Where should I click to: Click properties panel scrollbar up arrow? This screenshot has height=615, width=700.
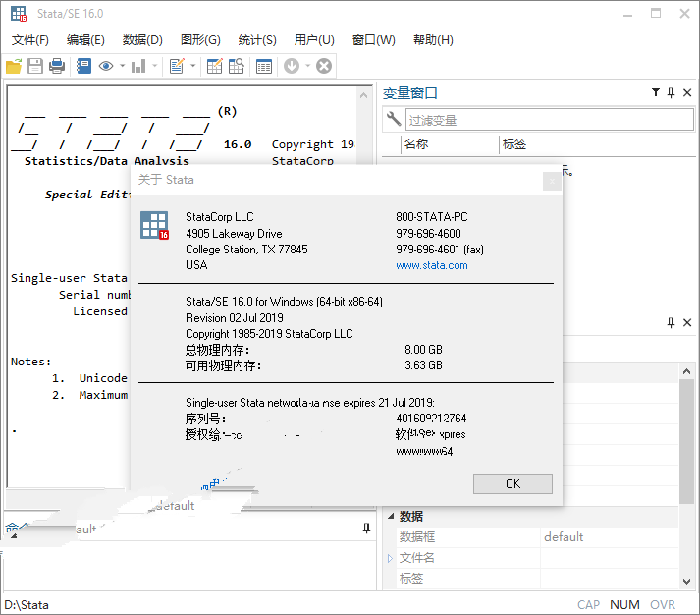coord(686,371)
